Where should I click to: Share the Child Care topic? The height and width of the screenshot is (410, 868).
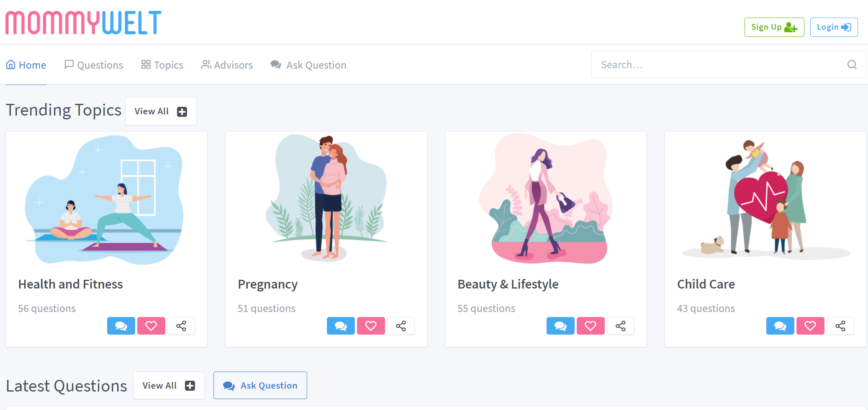840,326
